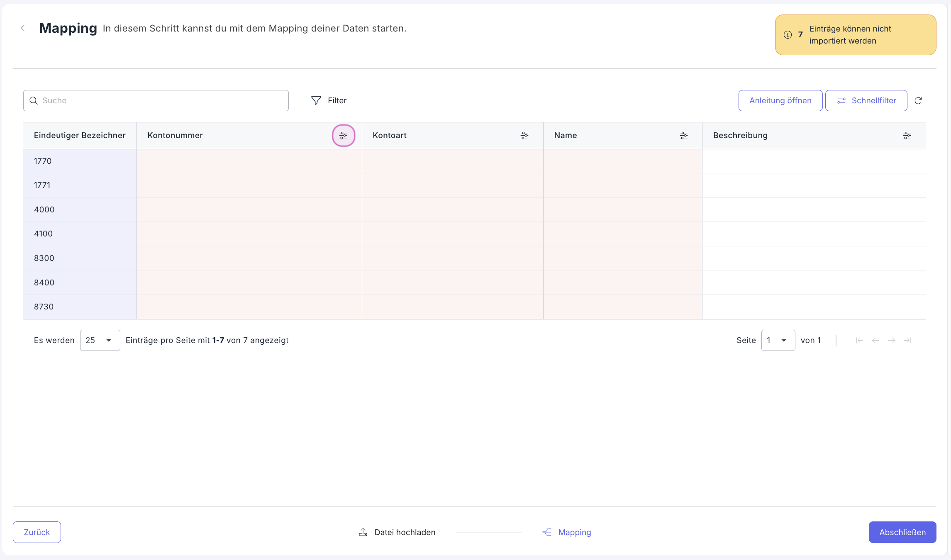This screenshot has height=560, width=951.
Task: Click the Anleitung öffnen button
Action: (x=780, y=100)
